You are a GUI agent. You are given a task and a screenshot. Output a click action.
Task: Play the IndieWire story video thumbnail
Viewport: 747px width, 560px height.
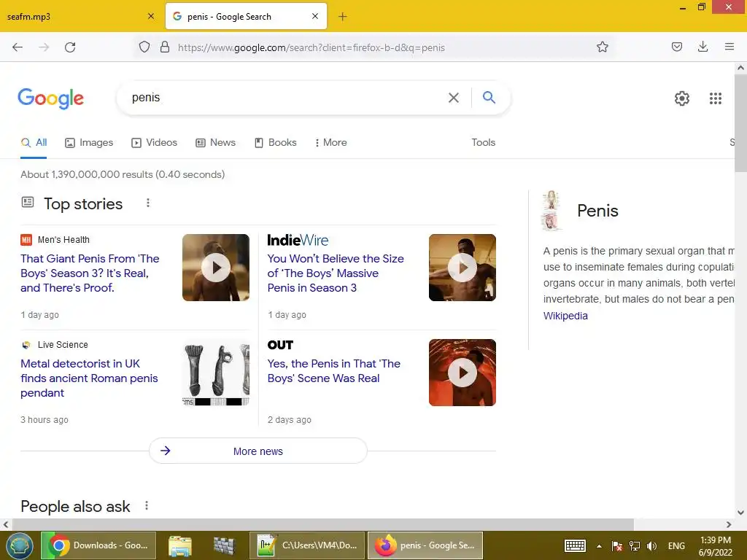coord(462,268)
